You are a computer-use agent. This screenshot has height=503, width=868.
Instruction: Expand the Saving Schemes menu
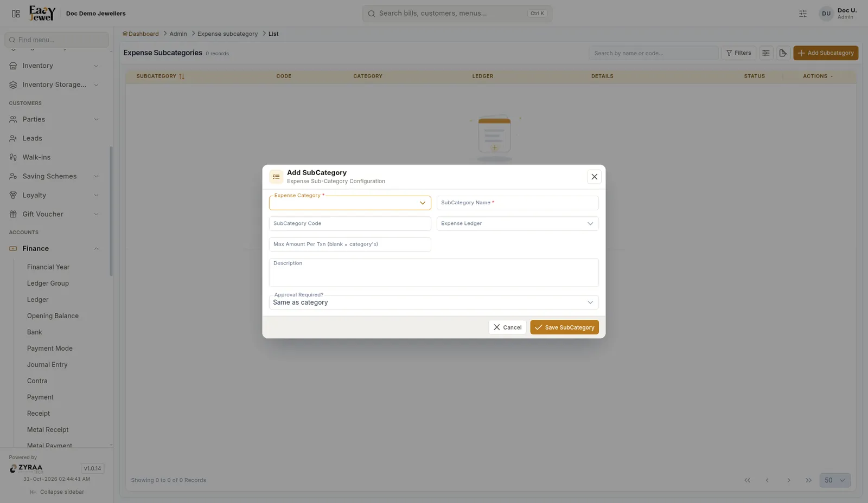[56, 176]
